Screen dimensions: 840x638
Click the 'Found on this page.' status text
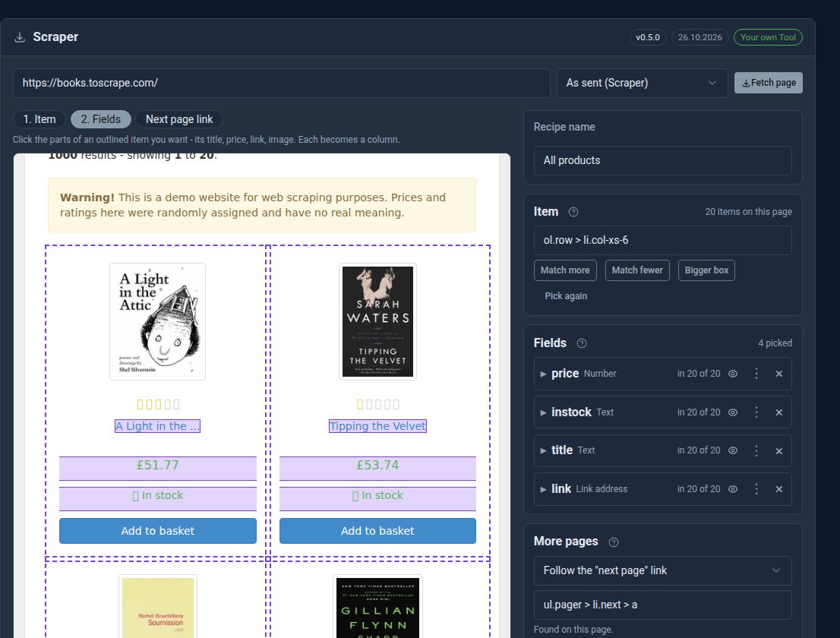pos(573,630)
